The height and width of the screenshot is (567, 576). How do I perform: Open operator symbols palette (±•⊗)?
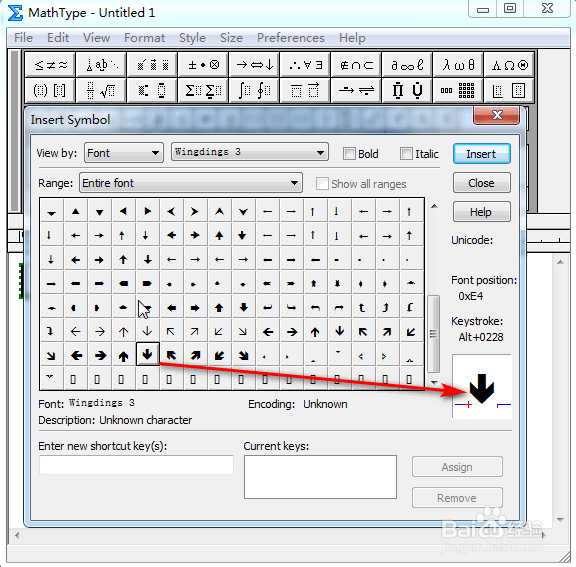pos(203,65)
